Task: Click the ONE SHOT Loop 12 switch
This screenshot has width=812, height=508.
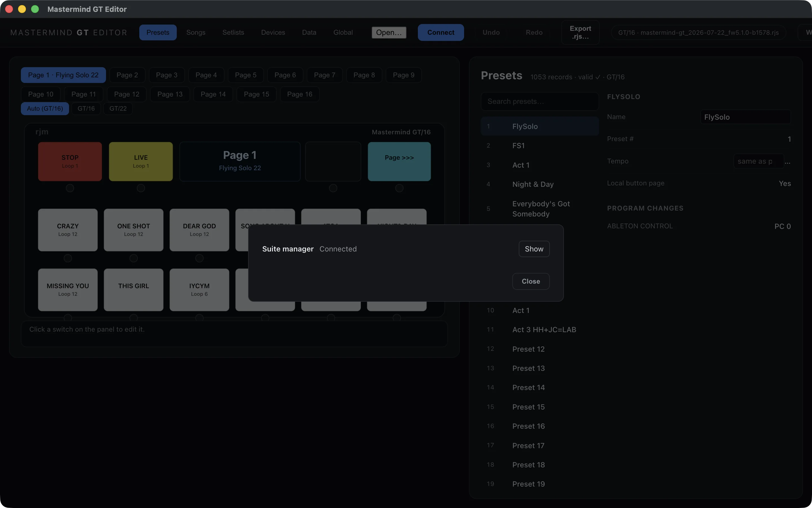Action: pos(134,230)
